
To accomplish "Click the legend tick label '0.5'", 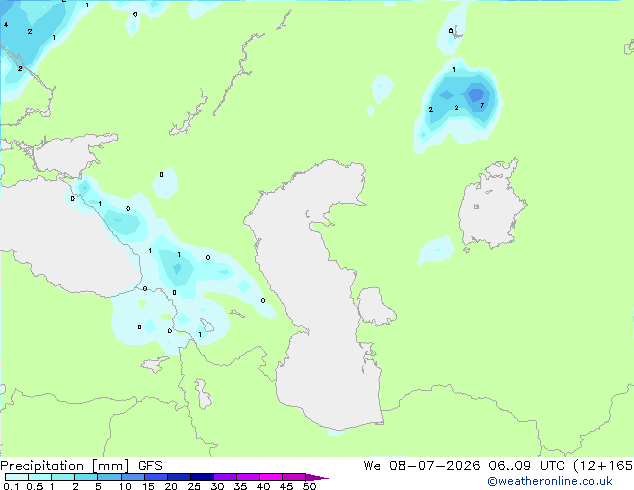I will click(x=35, y=486).
